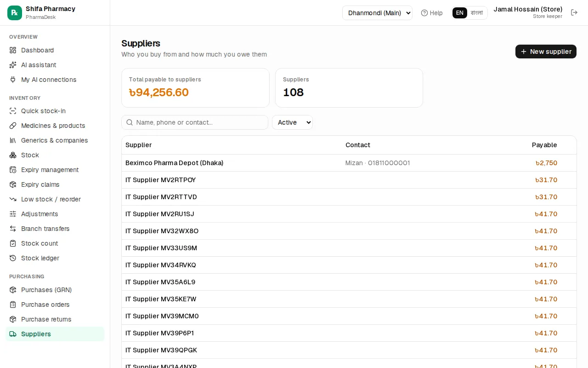Select row IT Supplier MV34RVKQ

349,265
